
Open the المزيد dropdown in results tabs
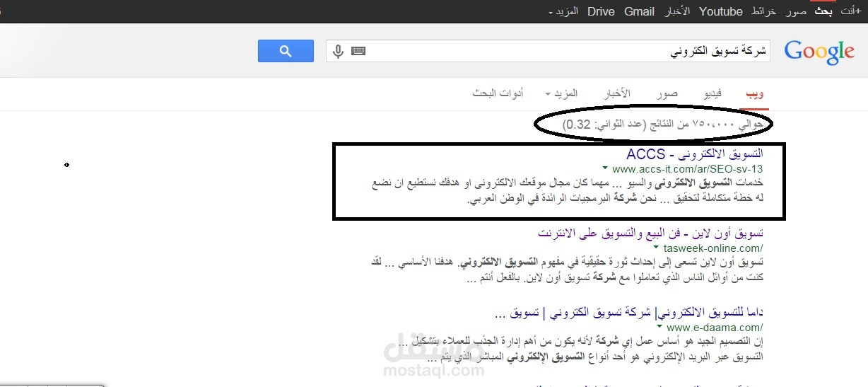(562, 94)
